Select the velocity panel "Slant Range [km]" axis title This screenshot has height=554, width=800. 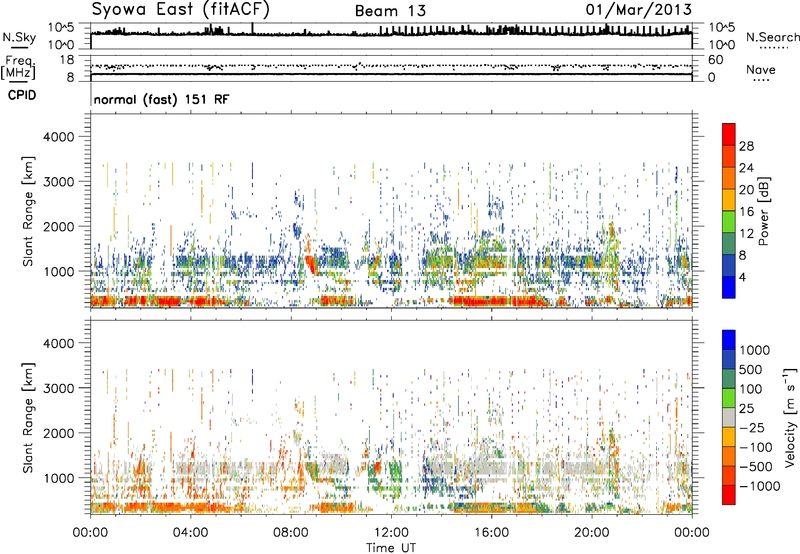tap(28, 418)
